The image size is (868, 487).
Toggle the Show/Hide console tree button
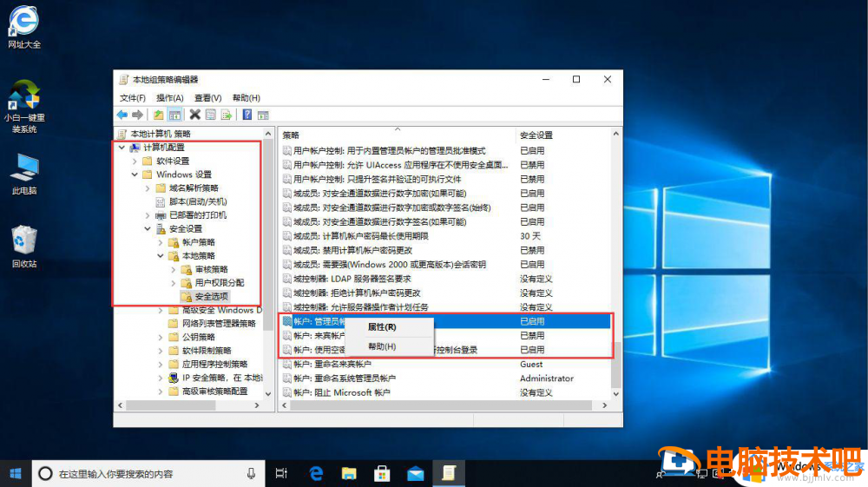pyautogui.click(x=174, y=115)
